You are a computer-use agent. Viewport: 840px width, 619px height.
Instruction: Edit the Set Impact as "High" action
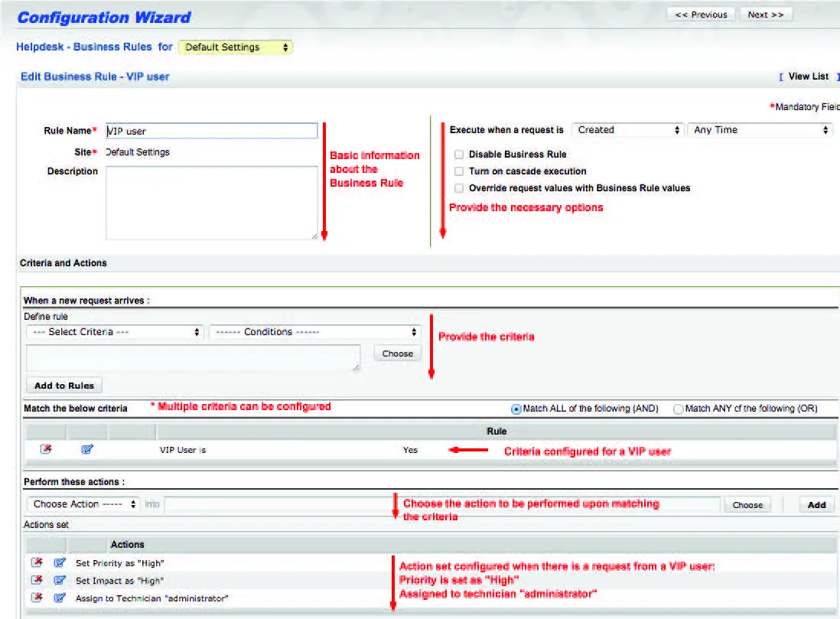click(x=59, y=580)
